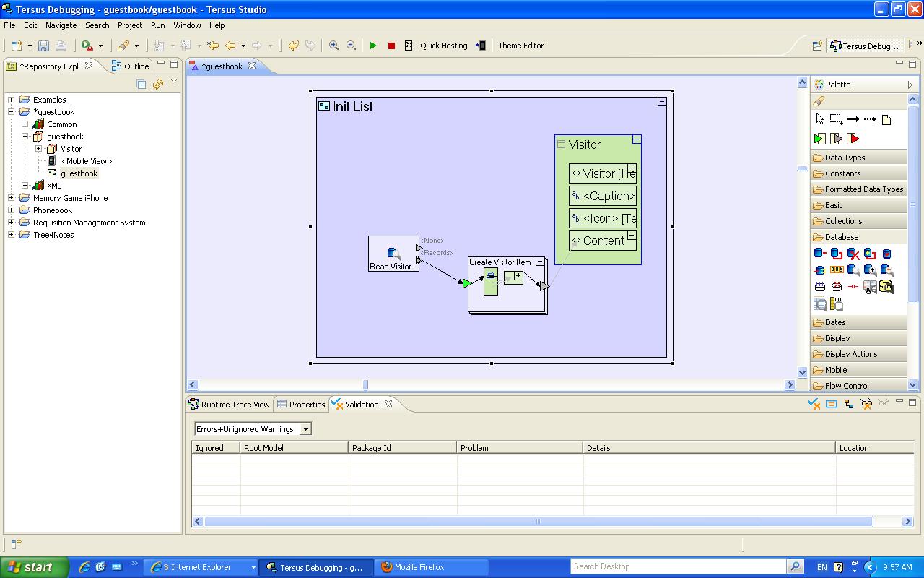Pick the red exit icon in Palette

(853, 139)
